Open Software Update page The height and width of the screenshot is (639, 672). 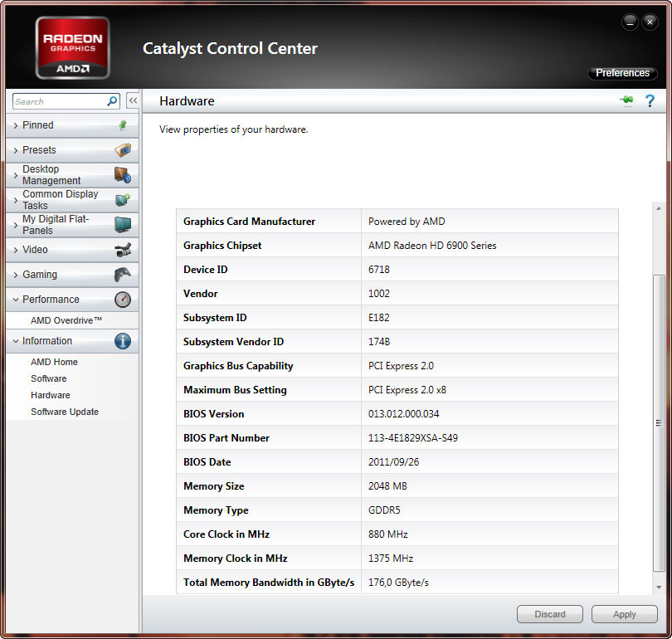(64, 412)
